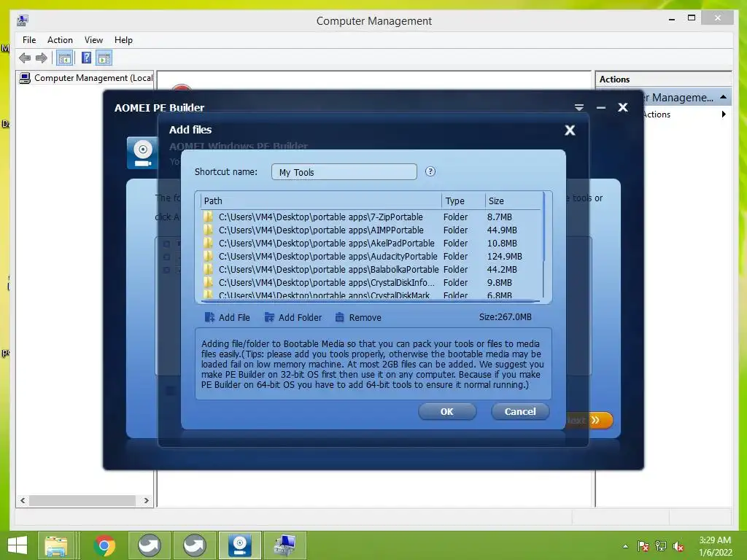The width and height of the screenshot is (747, 560).
Task: Click OK in the Add files dialog
Action: [447, 411]
